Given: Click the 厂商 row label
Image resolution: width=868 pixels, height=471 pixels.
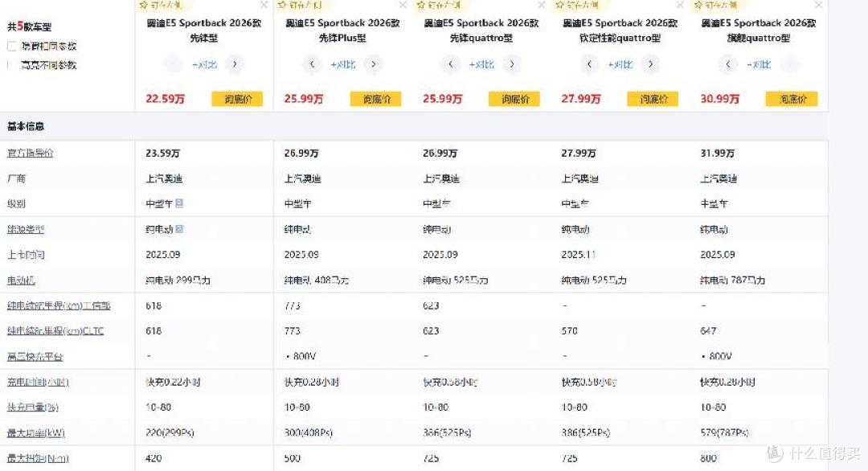Looking at the screenshot, I should click(16, 178).
